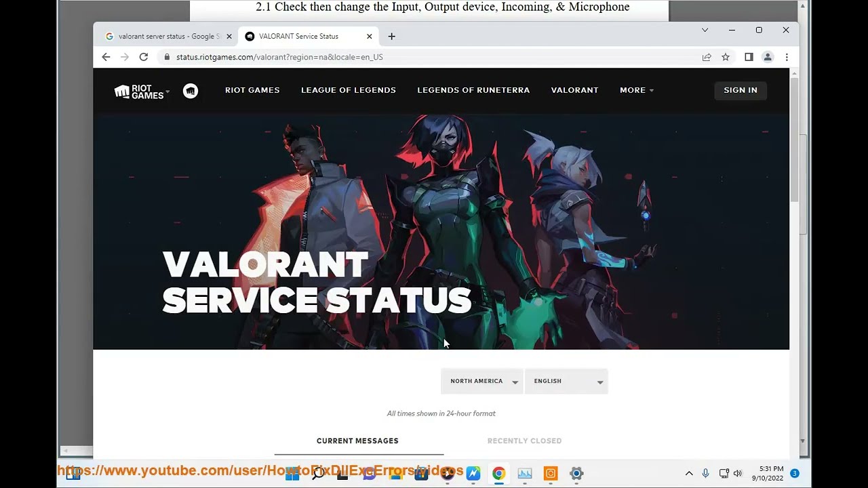Open the blue lightning app in taskbar
The width and height of the screenshot is (868, 488).
tap(473, 474)
